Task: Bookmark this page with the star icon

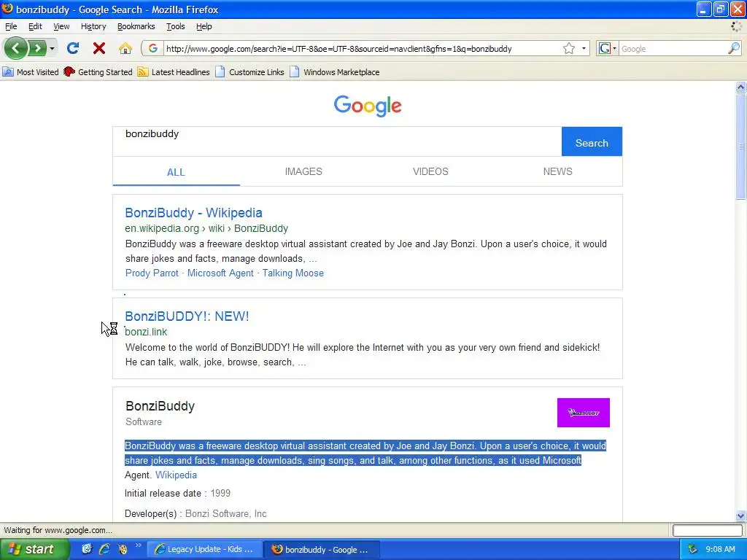Action: (x=569, y=49)
